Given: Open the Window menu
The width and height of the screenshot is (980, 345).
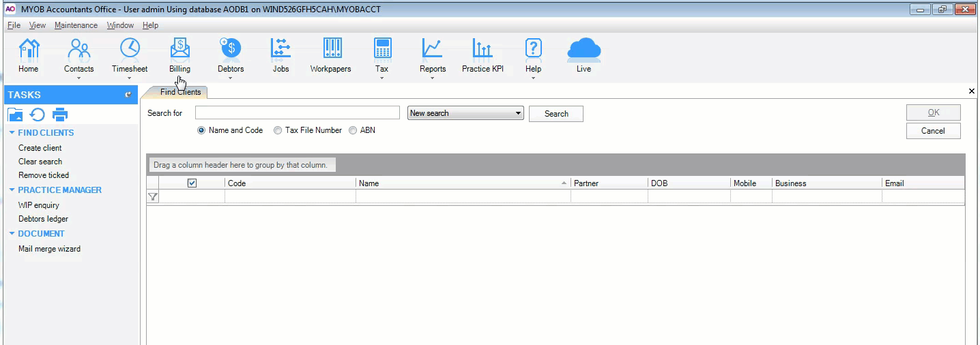Looking at the screenshot, I should tap(120, 25).
